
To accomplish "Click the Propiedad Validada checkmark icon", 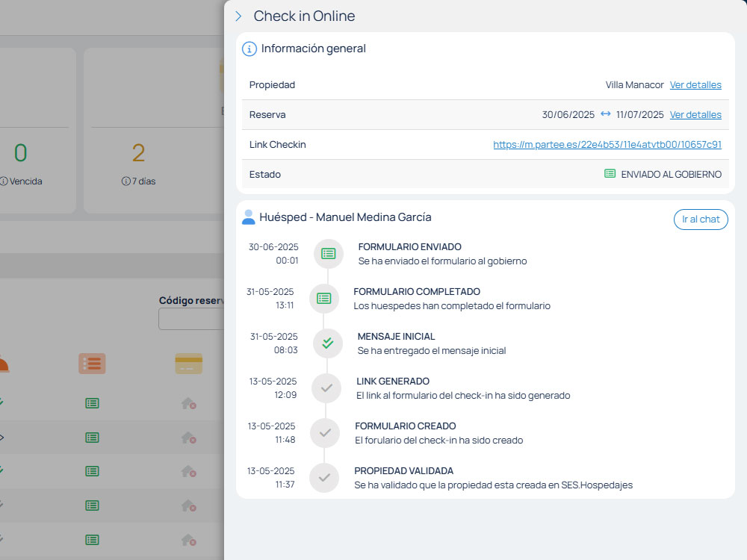I will coord(324,478).
